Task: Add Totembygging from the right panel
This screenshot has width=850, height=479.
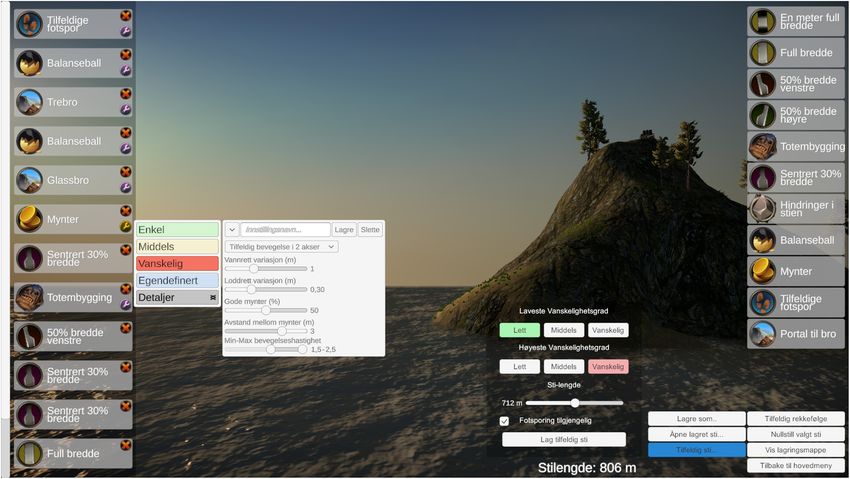Action: 796,146
